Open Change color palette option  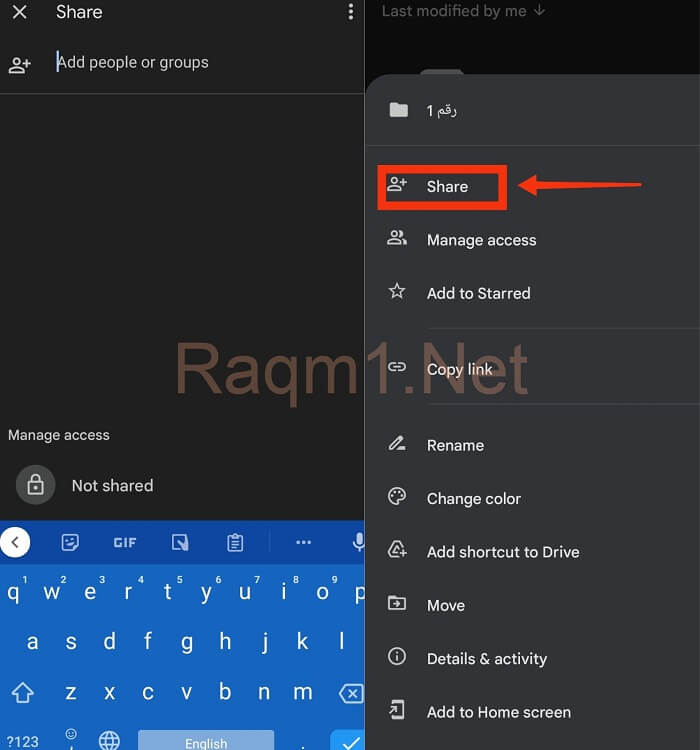coord(473,498)
